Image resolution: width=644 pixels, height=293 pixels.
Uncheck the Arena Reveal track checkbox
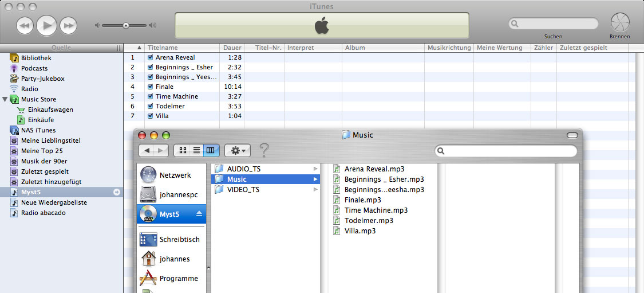[x=150, y=57]
